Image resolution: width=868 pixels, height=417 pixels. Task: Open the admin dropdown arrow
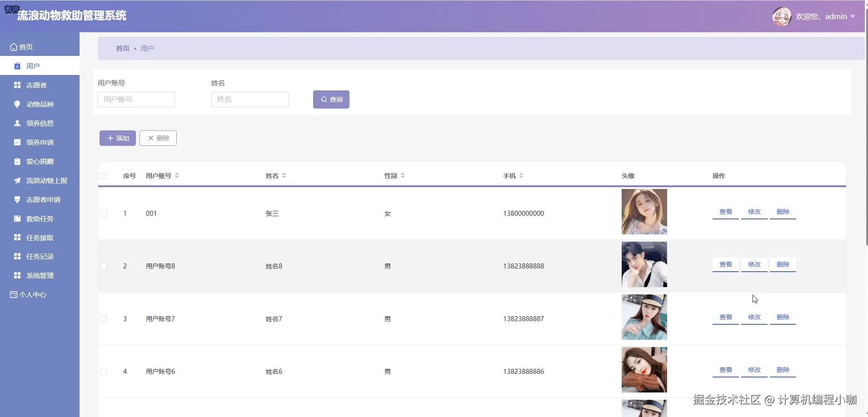point(853,17)
